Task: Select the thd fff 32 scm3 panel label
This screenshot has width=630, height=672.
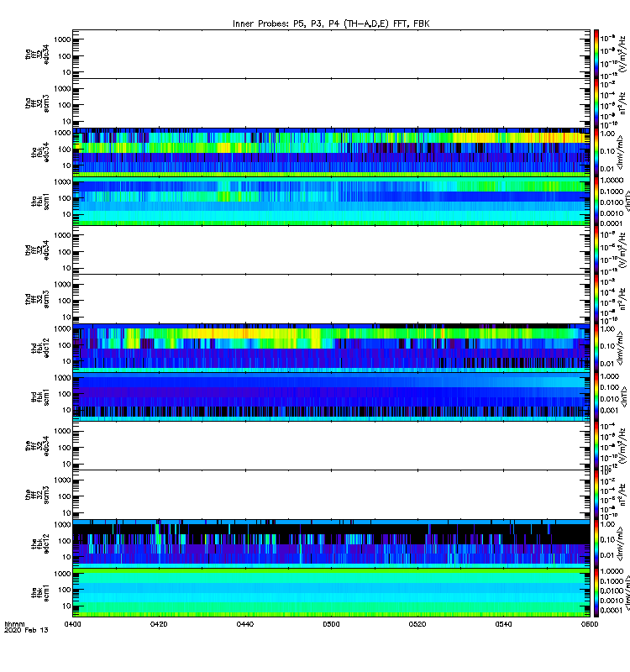Action: click(x=37, y=299)
